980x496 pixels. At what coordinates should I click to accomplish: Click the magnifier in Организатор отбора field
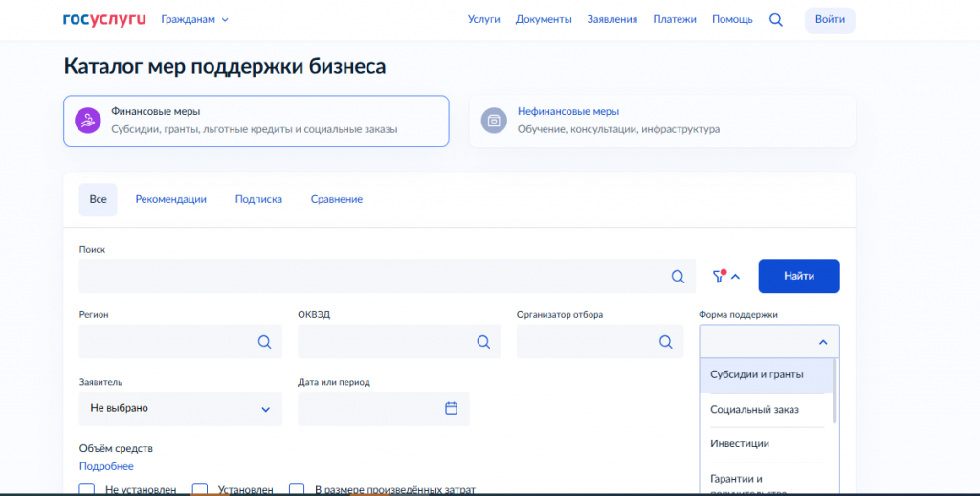pos(666,342)
